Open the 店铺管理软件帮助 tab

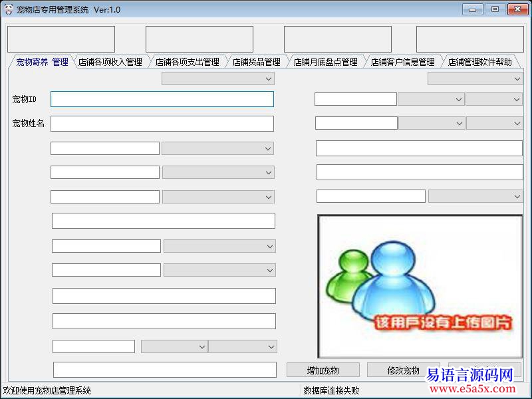pos(480,62)
